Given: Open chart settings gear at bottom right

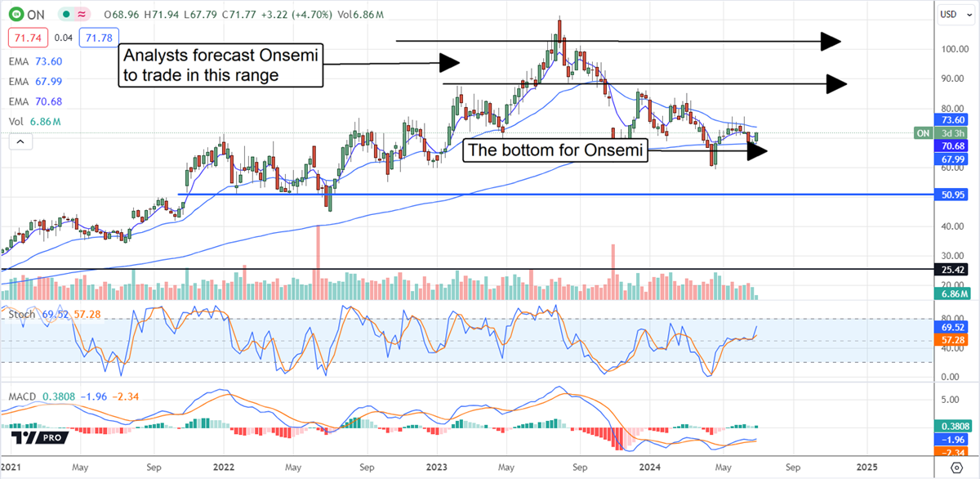Looking at the screenshot, I should click(x=957, y=468).
